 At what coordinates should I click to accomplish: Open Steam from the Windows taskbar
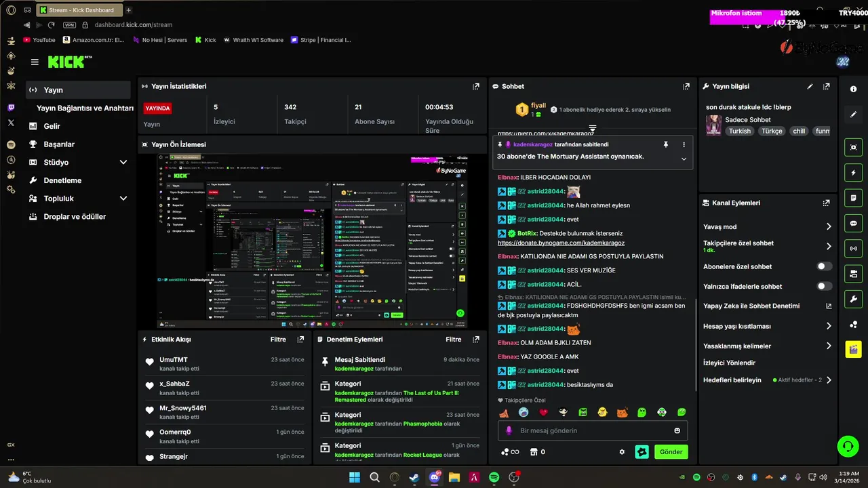[414, 477]
